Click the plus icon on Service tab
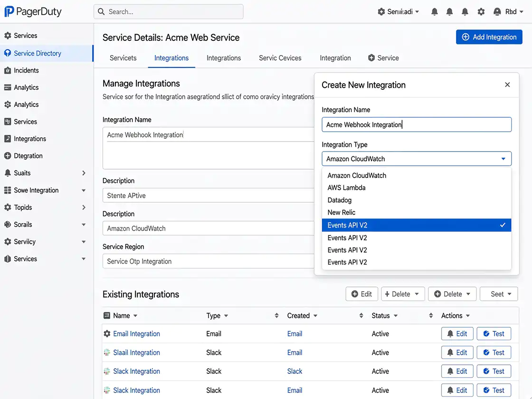The height and width of the screenshot is (399, 532). tap(371, 57)
